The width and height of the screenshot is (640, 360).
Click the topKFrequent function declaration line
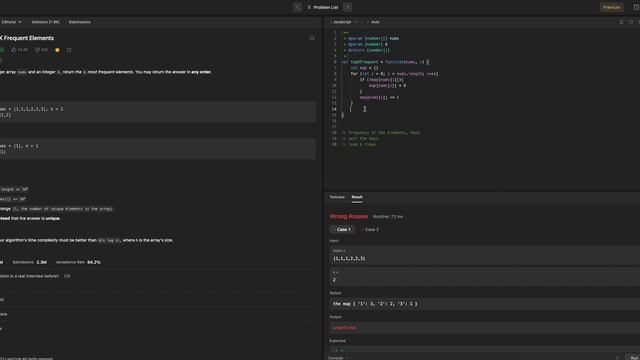coord(385,62)
